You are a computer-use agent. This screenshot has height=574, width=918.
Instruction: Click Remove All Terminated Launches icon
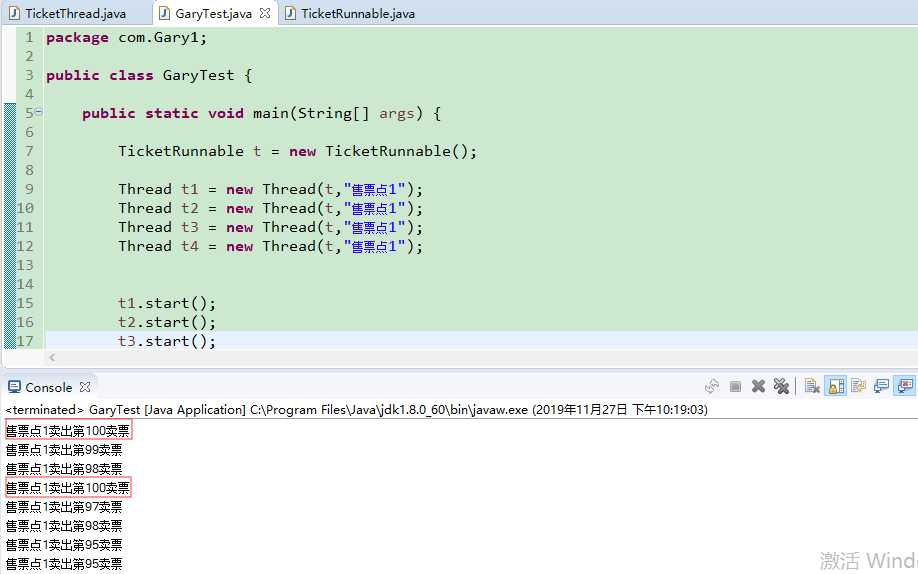click(781, 386)
